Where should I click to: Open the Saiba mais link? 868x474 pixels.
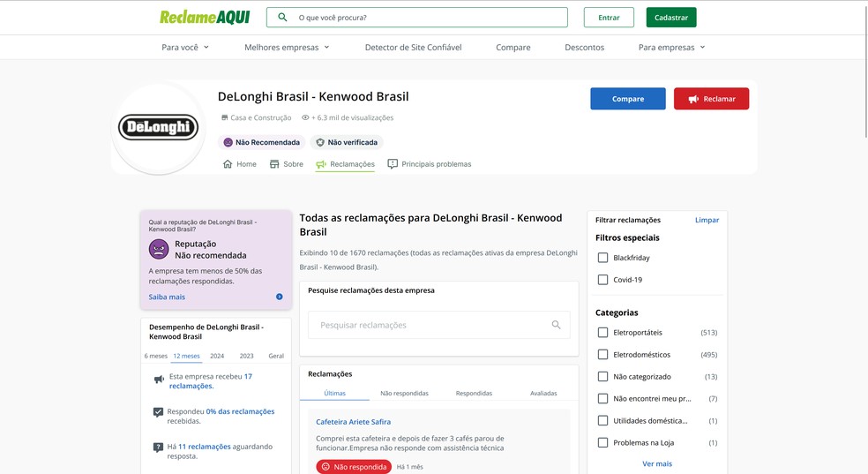pyautogui.click(x=167, y=297)
